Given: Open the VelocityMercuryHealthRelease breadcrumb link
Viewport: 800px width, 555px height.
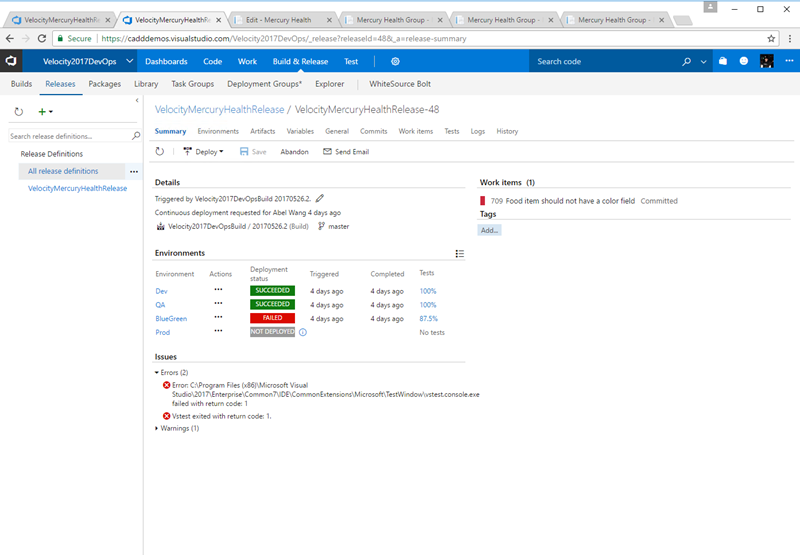Looking at the screenshot, I should [219, 110].
